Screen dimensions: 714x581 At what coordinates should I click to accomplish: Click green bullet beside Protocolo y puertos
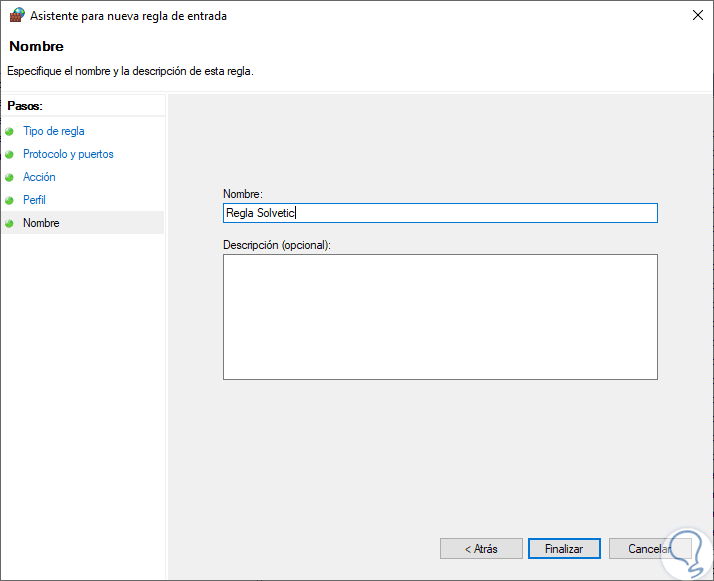tap(11, 154)
